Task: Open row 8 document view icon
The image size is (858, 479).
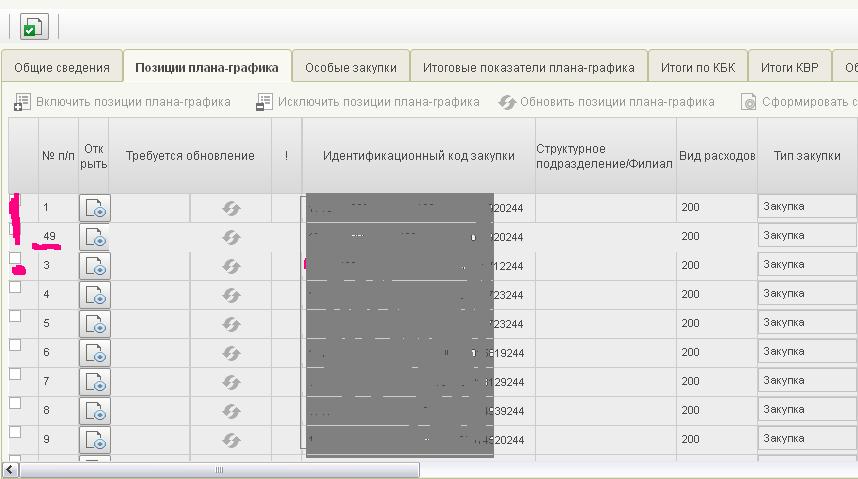Action: pos(94,410)
